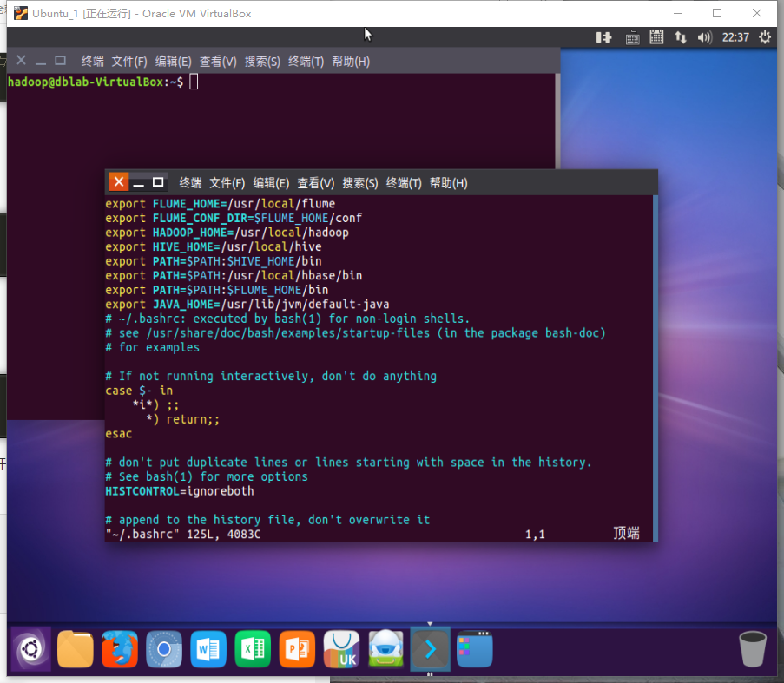
Task: Open 搜索(S) menu in the back terminal
Action: (262, 62)
